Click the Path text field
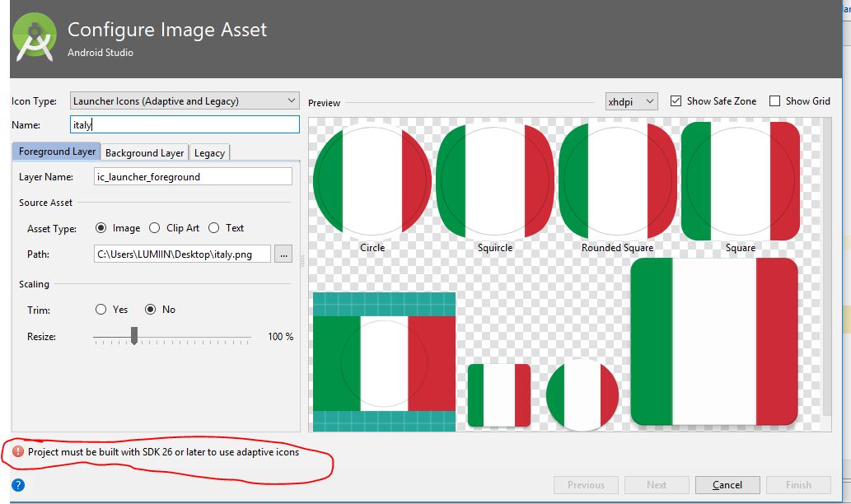851x504 pixels. coord(182,254)
